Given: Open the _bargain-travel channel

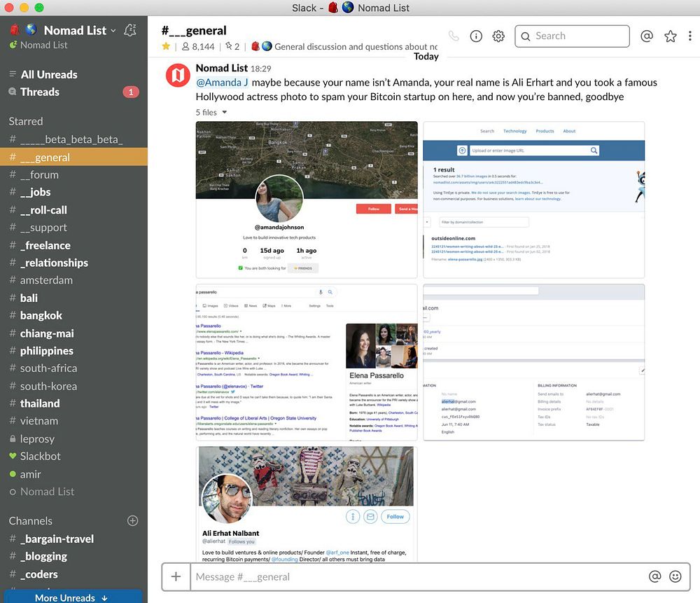Looking at the screenshot, I should pyautogui.click(x=73, y=539).
